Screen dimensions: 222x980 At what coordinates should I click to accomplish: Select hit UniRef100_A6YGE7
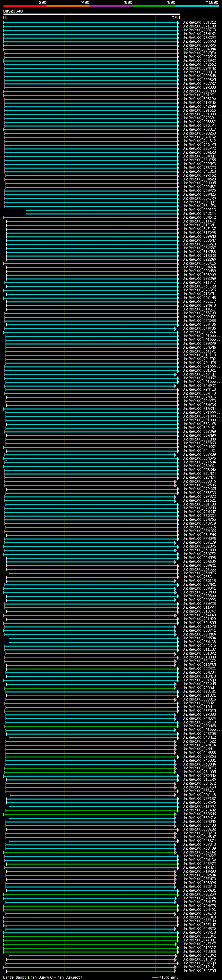199,129
